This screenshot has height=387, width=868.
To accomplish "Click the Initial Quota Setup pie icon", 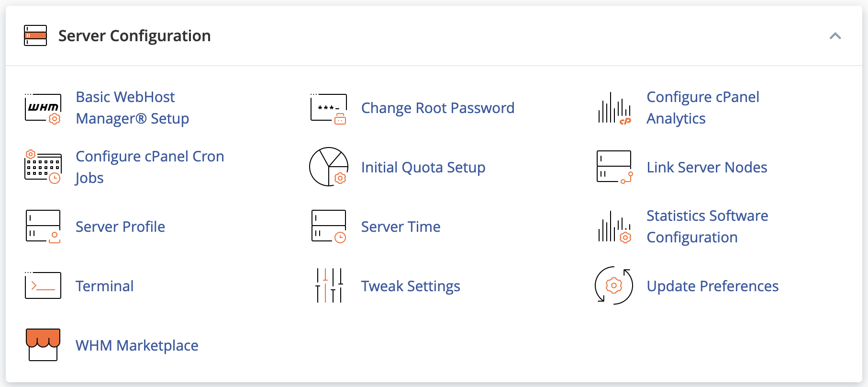I will (328, 167).
